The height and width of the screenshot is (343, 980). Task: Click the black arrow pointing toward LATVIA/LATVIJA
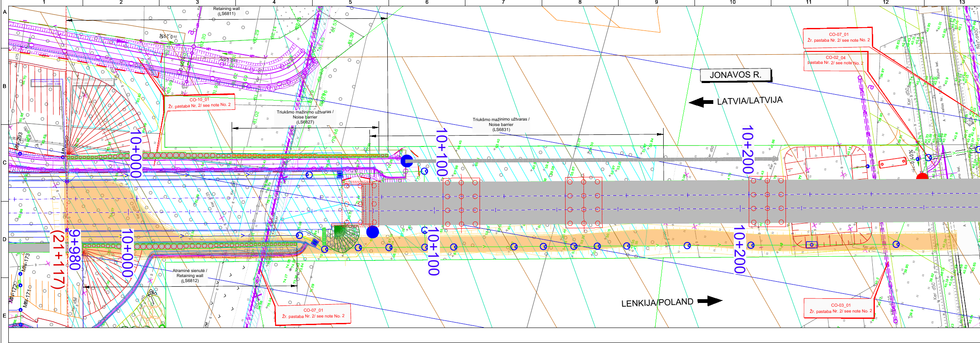[x=701, y=102]
